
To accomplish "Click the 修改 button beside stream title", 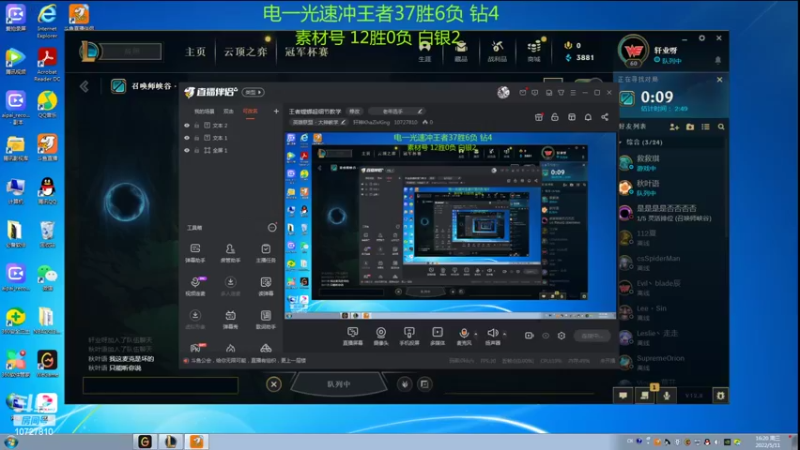I will coord(355,111).
